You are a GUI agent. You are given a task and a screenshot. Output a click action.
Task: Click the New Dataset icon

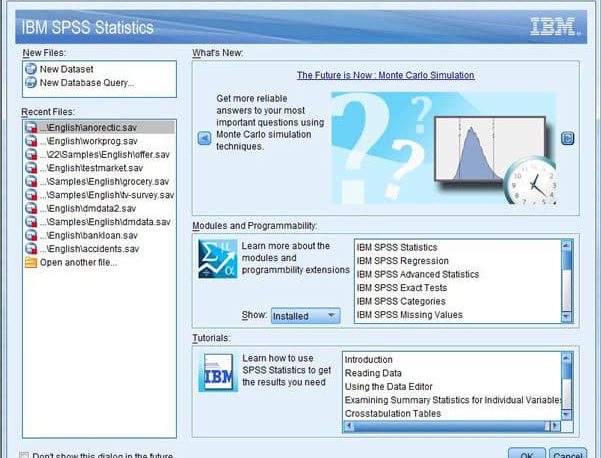coord(31,69)
